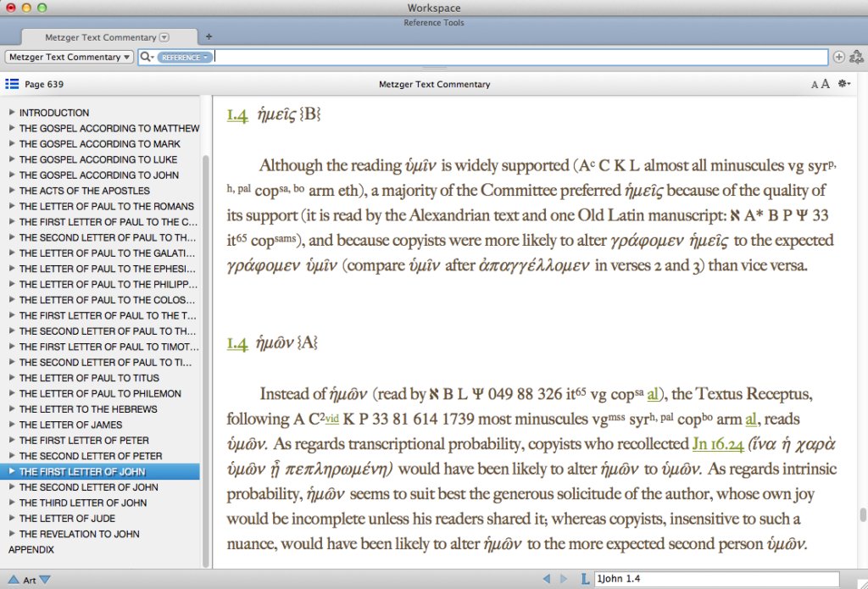Open the C2 vid superscript link

[331, 418]
